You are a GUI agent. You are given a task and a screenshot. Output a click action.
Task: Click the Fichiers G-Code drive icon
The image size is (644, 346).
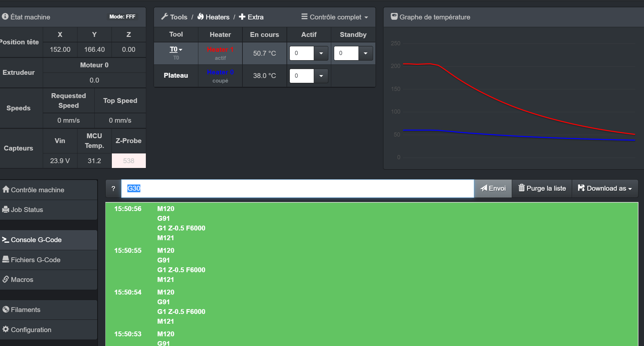[x=6, y=259]
